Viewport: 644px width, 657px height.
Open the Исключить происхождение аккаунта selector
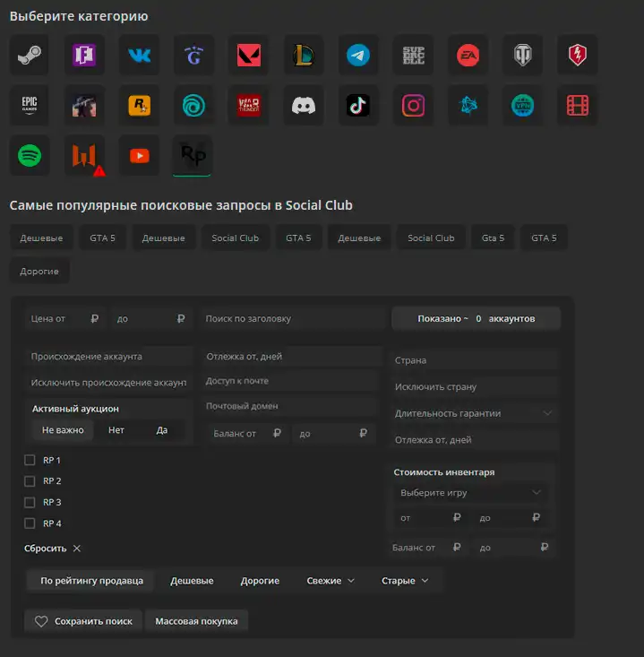pyautogui.click(x=108, y=383)
